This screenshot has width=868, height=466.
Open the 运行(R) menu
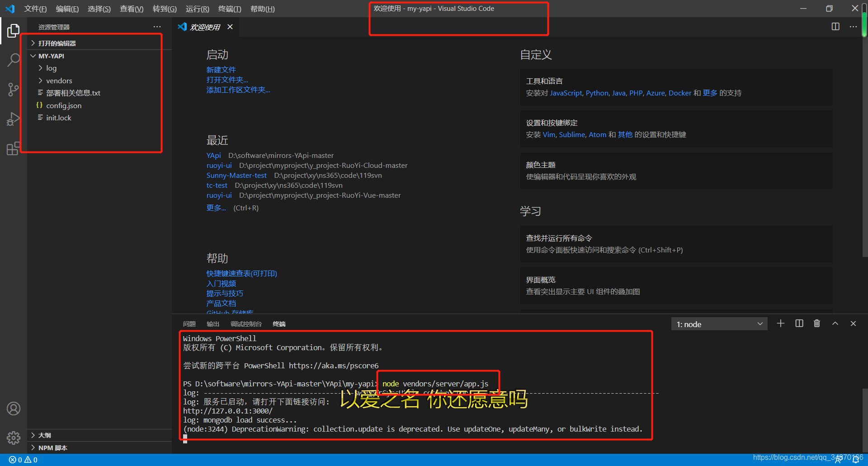(x=198, y=9)
